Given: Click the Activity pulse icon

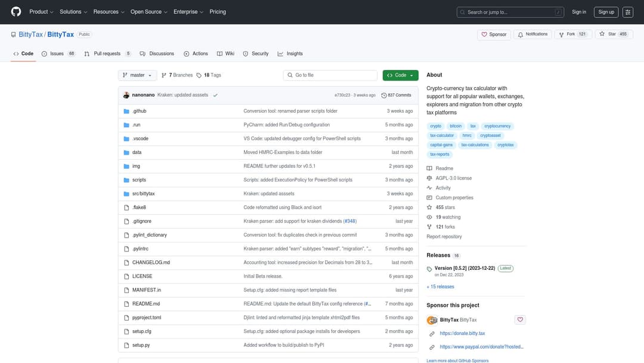Looking at the screenshot, I should (x=429, y=188).
